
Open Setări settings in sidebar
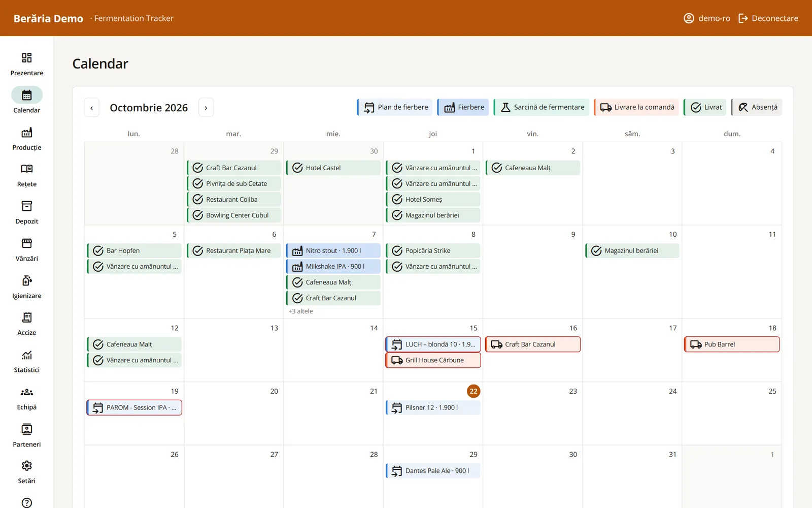coord(26,472)
